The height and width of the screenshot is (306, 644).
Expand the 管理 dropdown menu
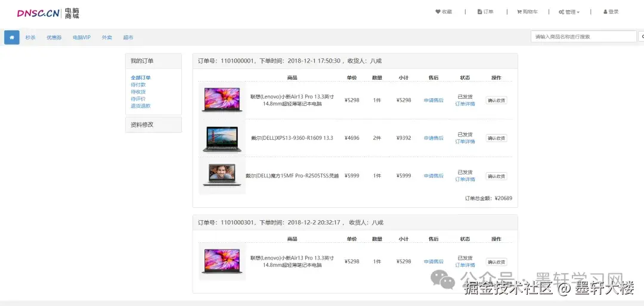[x=569, y=12]
